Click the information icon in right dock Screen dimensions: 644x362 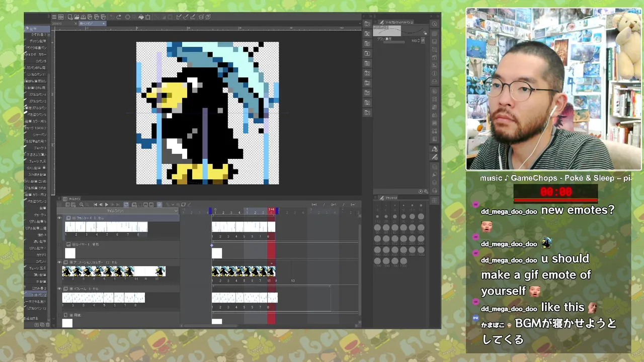435,73
